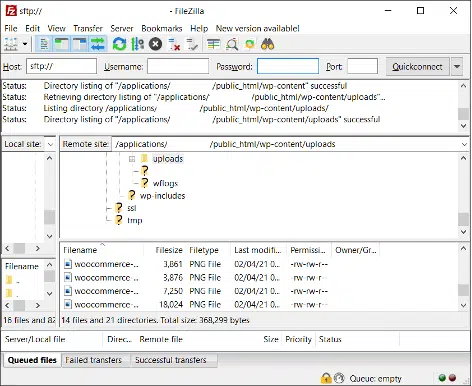Sort remote files by Filesize column
This screenshot has height=386, width=472.
pos(165,250)
